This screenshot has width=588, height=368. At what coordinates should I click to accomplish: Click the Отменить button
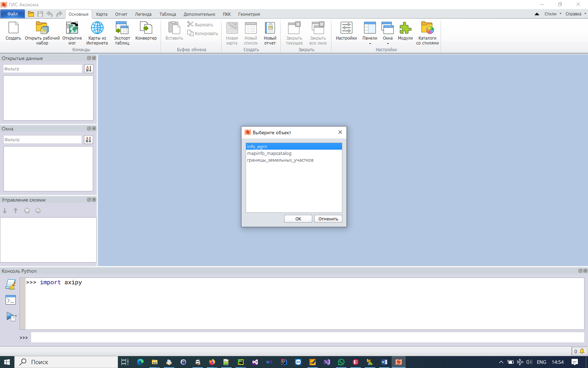(328, 219)
